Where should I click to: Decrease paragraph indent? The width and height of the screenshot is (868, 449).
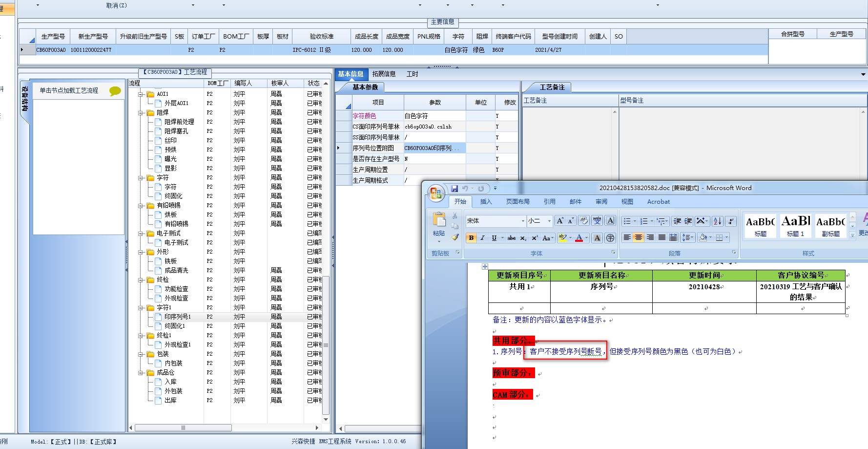(677, 221)
